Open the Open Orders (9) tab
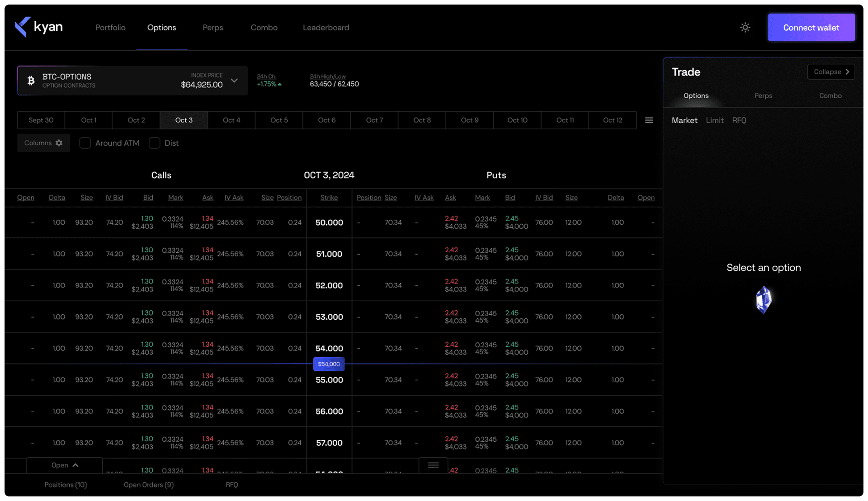Viewport: 868px width, 501px height. (148, 485)
